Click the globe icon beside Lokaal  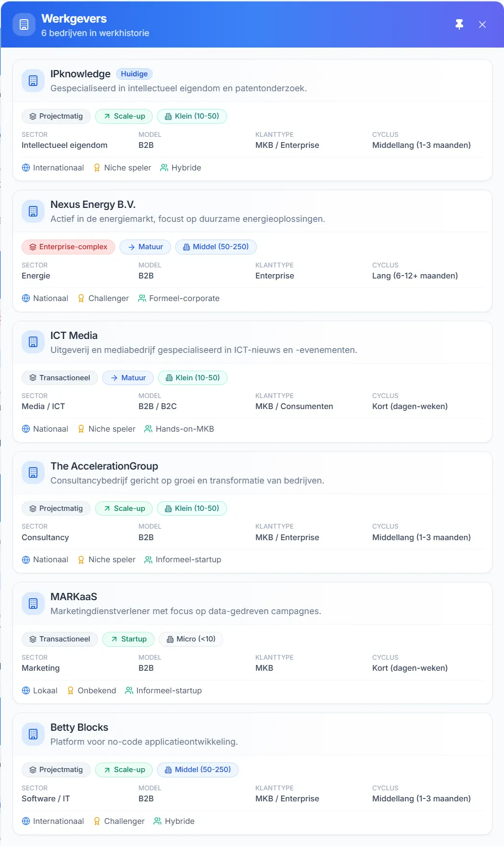point(26,690)
